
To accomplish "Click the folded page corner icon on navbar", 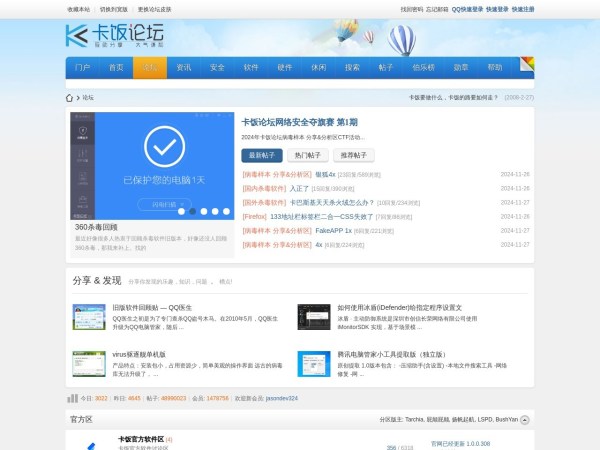I will pyautogui.click(x=526, y=63).
